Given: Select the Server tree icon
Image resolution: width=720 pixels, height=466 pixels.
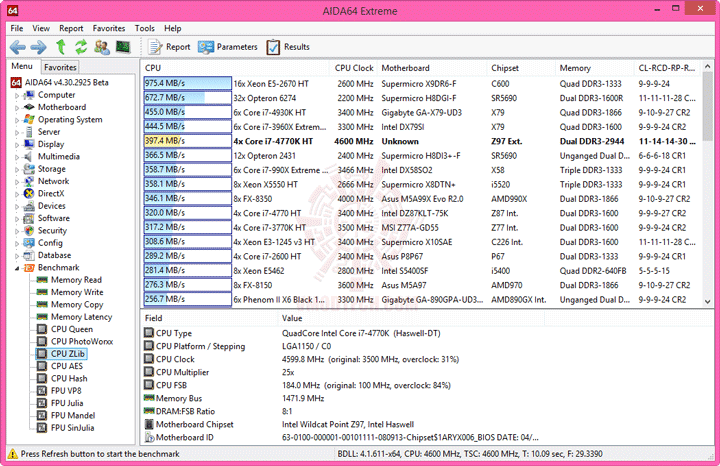Looking at the screenshot, I should pos(29,132).
